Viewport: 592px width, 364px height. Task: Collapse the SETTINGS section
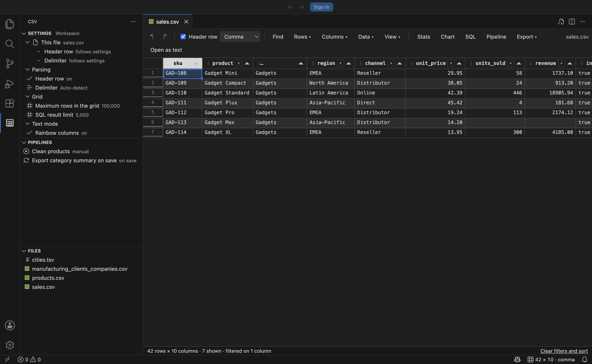(24, 33)
